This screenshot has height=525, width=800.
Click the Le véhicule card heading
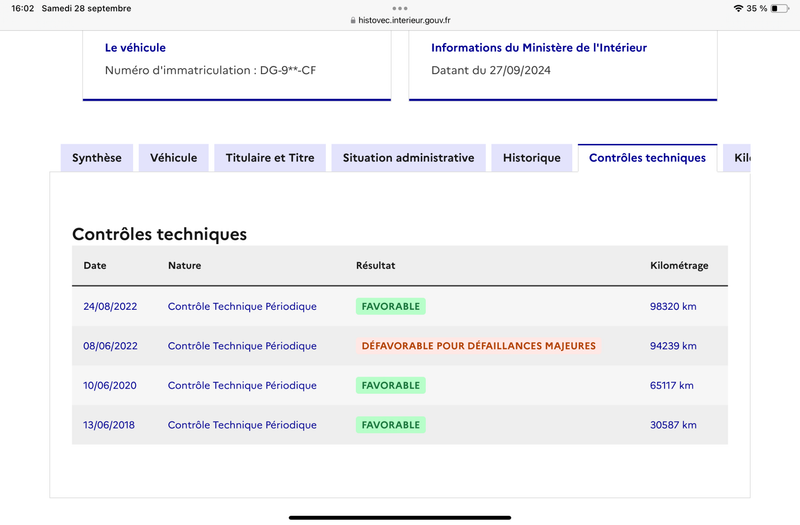click(135, 47)
